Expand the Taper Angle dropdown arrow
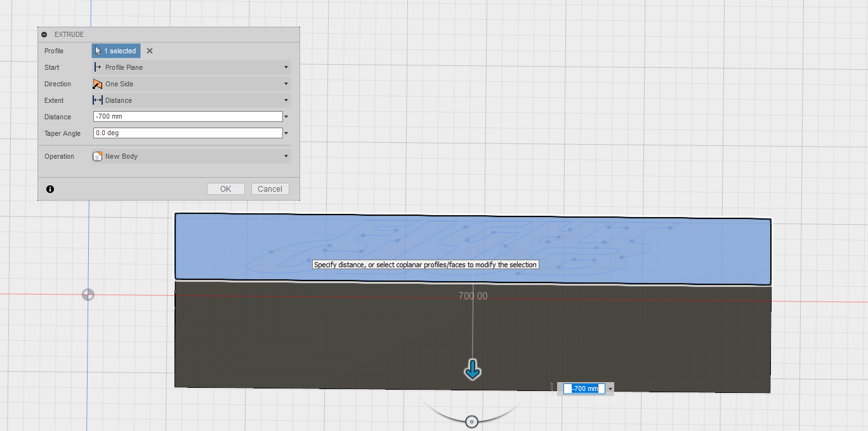Screen dimensions: 868x431 tap(287, 133)
